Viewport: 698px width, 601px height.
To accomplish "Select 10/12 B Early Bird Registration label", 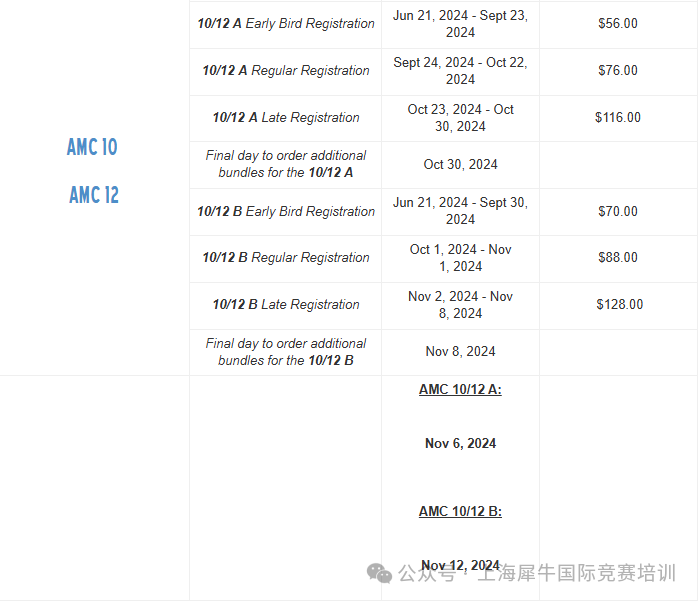I will (x=286, y=211).
